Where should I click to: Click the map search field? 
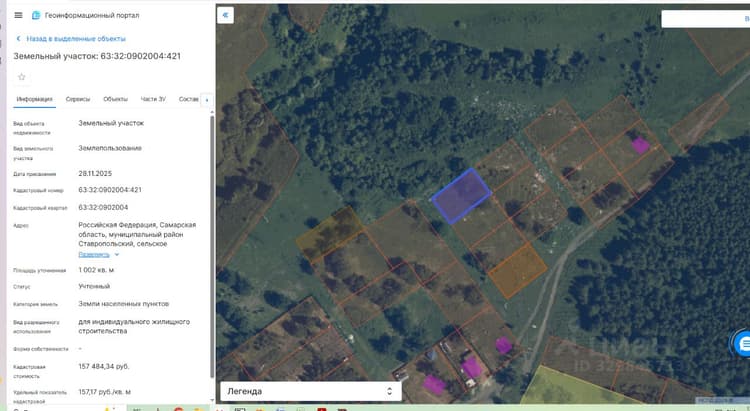point(706,19)
